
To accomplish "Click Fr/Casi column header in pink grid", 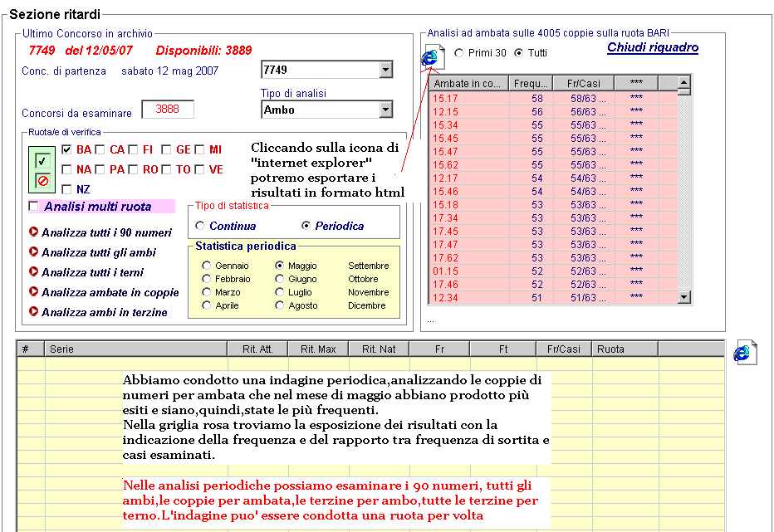I will 584,83.
